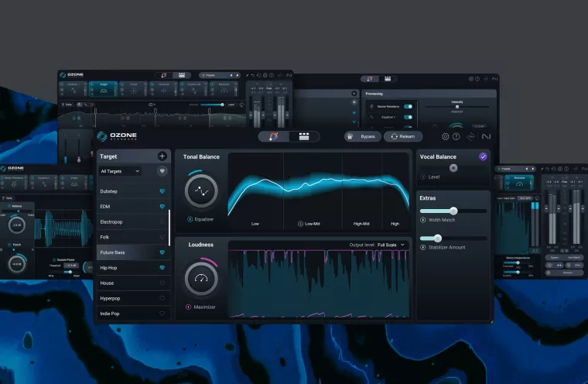Screen dimensions: 588x384
Task: Select the Electropop target
Action: coord(133,222)
